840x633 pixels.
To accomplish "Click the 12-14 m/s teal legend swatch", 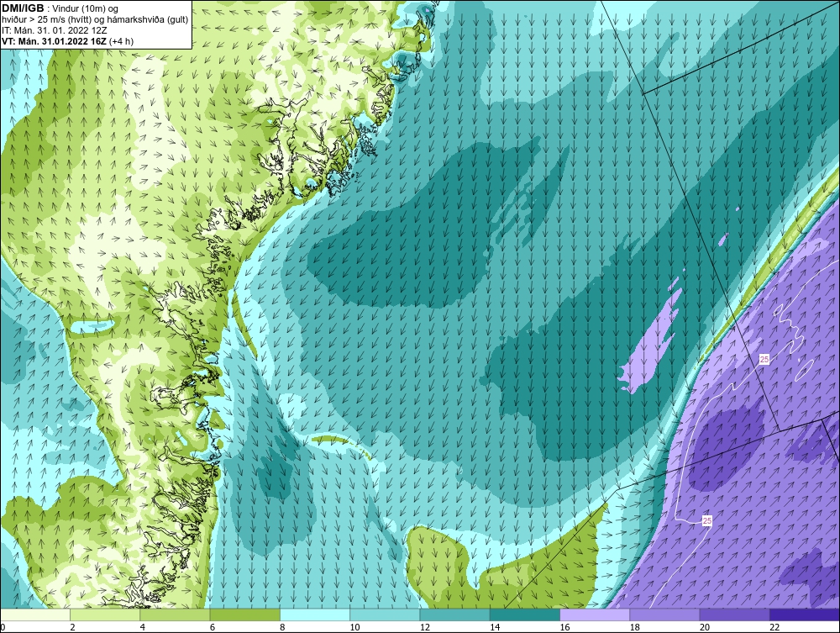I will point(454,615).
